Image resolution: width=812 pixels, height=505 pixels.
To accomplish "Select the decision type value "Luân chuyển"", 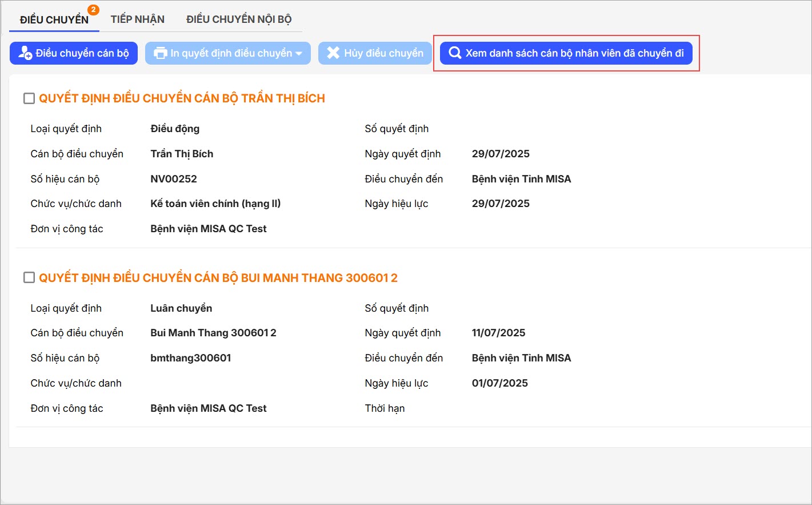I will pos(181,308).
